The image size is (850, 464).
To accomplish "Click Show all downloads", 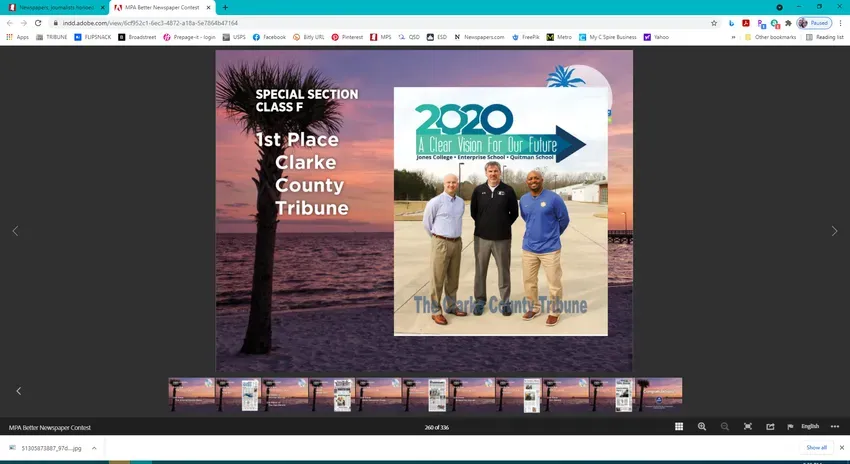I will click(x=816, y=448).
